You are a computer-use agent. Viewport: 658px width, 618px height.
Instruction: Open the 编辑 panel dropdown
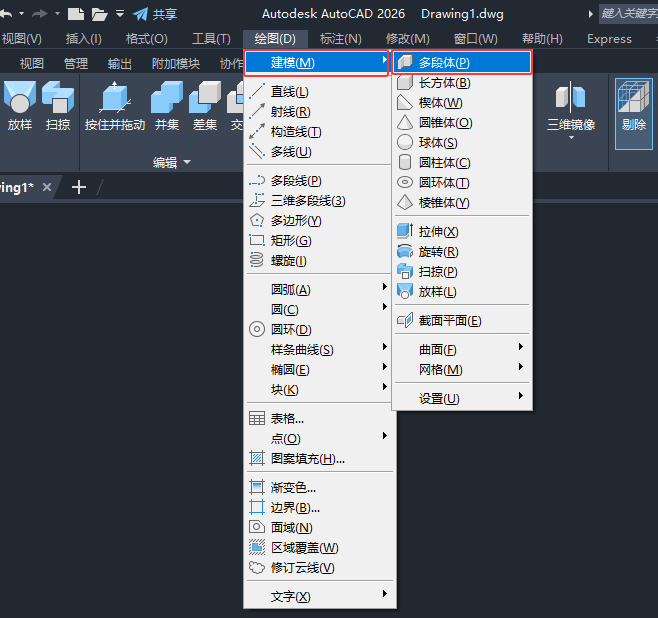[x=172, y=162]
